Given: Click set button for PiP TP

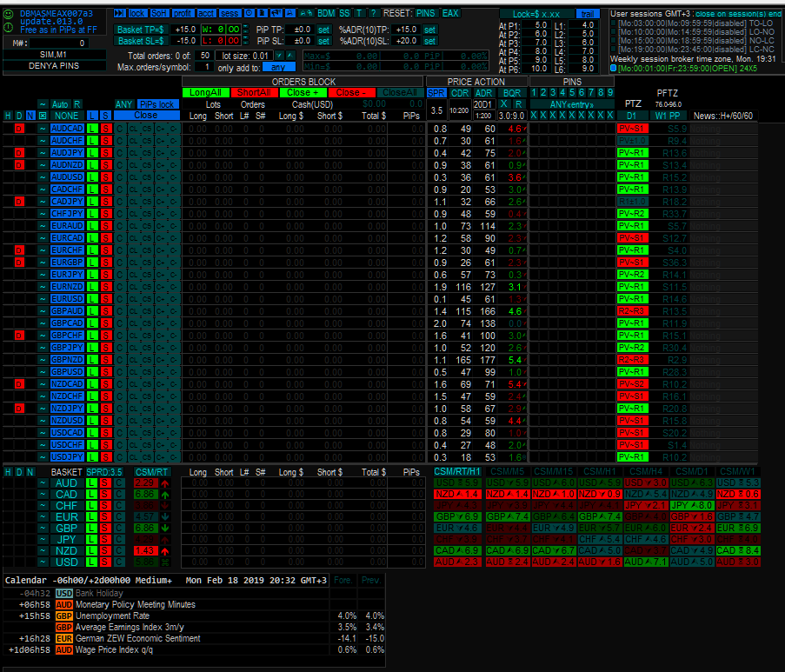Looking at the screenshot, I should pyautogui.click(x=324, y=30).
